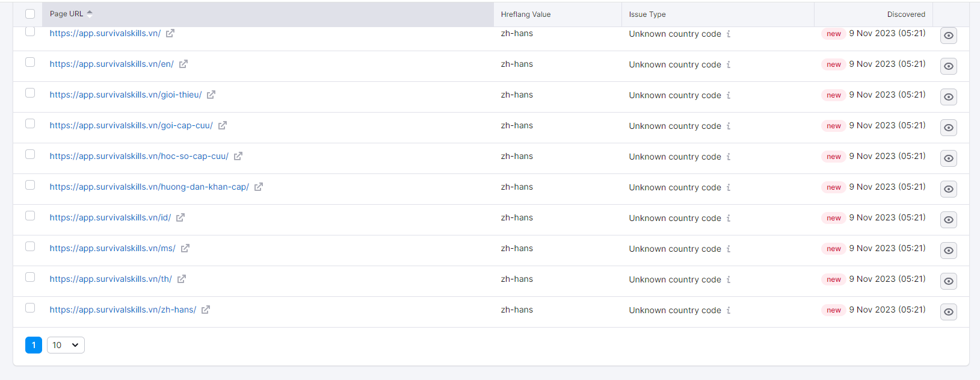The image size is (980, 380).
Task: Open the /gioi-thieu/ page URL link
Action: 126,95
